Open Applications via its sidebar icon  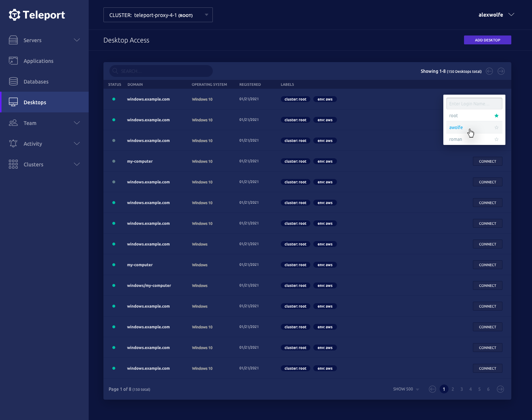13,61
